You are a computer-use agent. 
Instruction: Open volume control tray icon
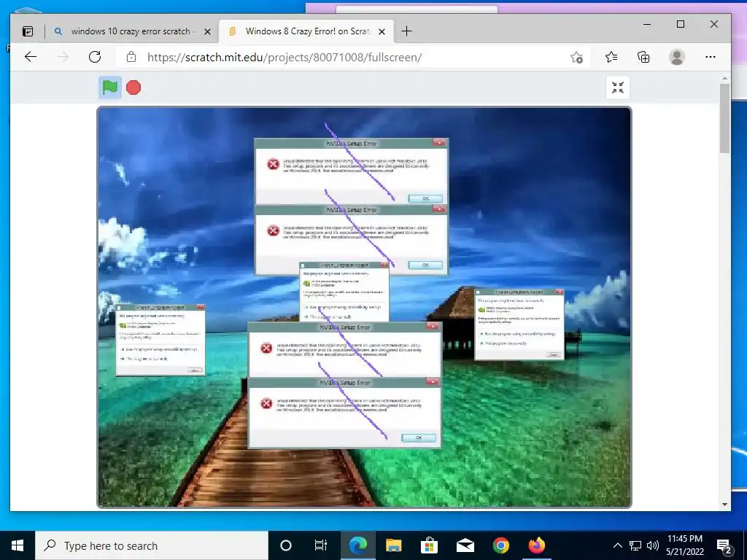click(653, 545)
